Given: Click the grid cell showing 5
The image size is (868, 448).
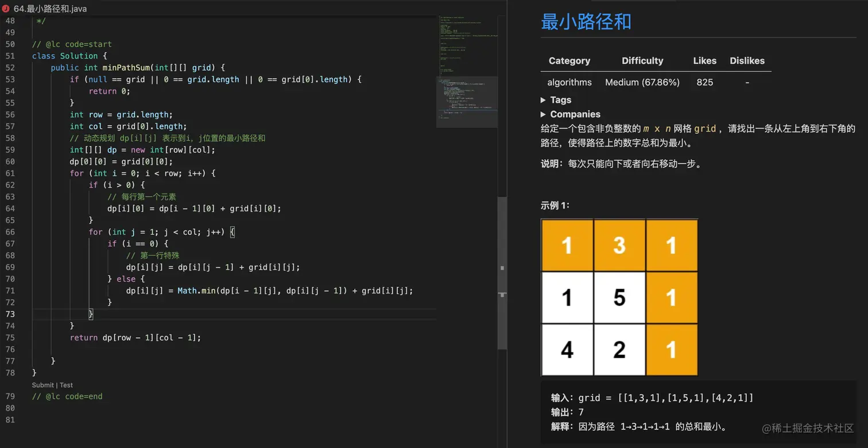Looking at the screenshot, I should tap(619, 298).
